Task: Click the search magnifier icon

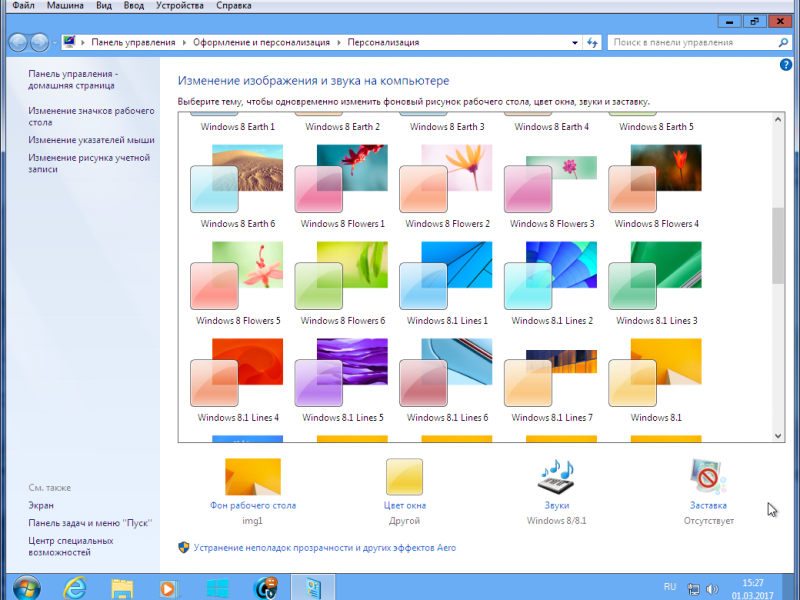Action: [783, 42]
